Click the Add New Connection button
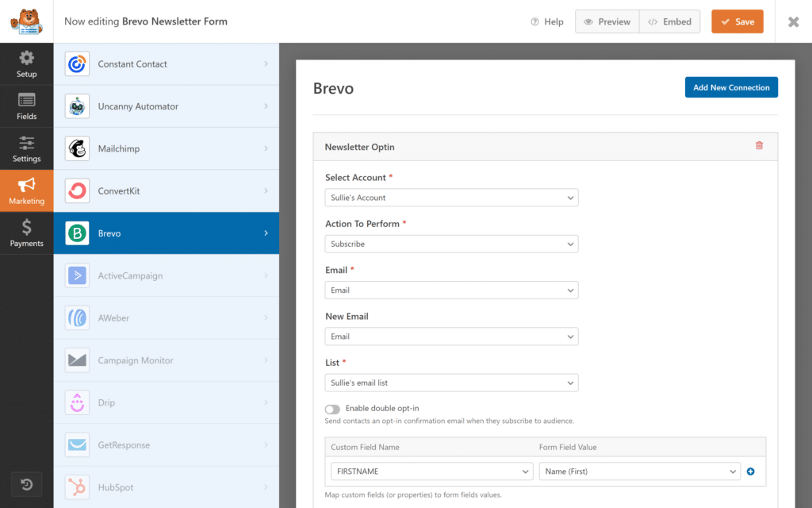812x508 pixels. coord(731,87)
